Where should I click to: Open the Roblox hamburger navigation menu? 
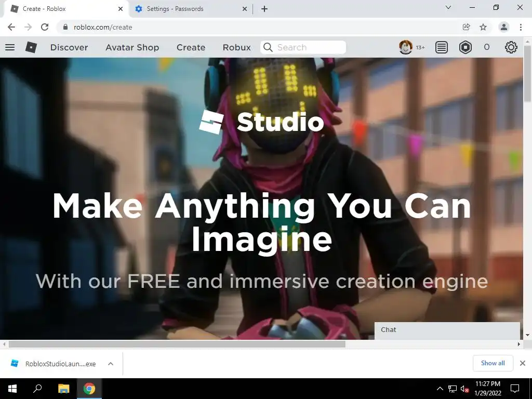(10, 47)
